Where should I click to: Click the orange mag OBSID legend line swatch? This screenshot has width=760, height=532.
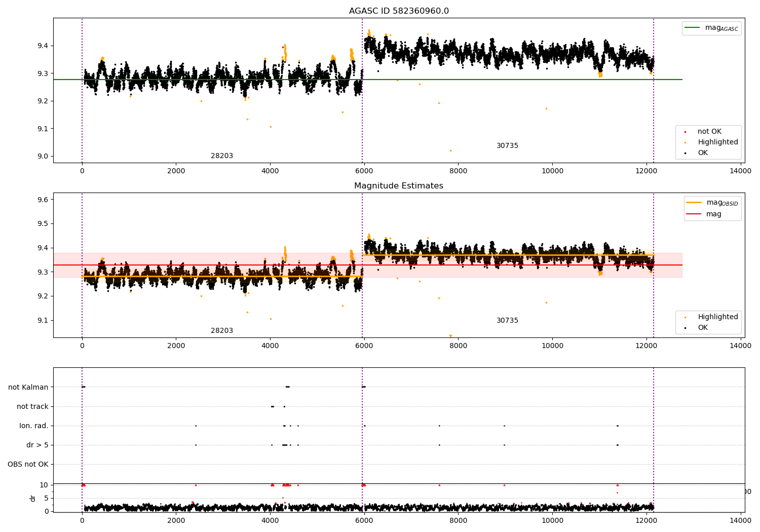click(x=694, y=203)
